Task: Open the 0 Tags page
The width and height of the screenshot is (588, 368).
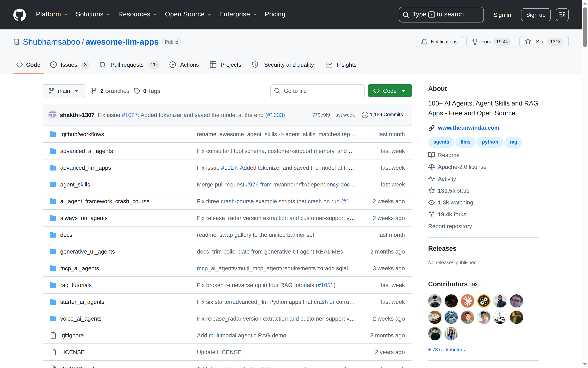Action: pyautogui.click(x=147, y=91)
